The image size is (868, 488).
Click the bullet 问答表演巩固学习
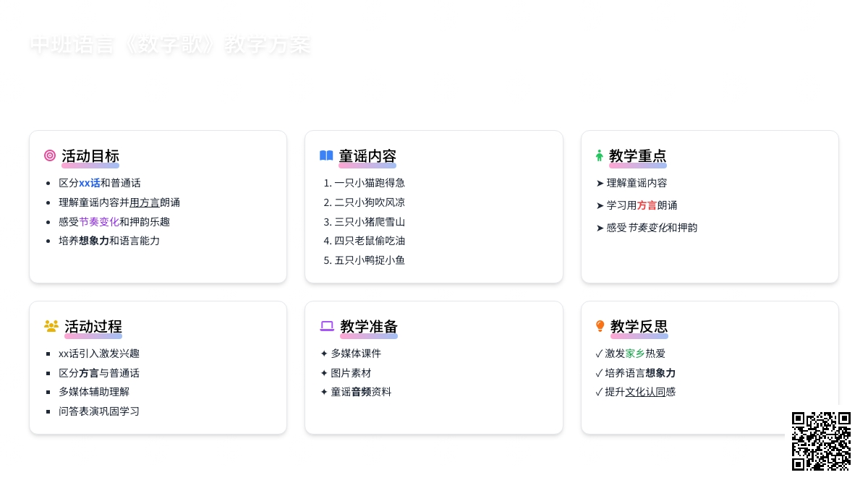99,411
